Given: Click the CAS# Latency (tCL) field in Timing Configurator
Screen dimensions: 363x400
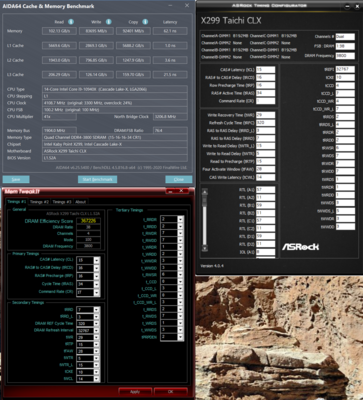Looking at the screenshot, I should point(266,70).
